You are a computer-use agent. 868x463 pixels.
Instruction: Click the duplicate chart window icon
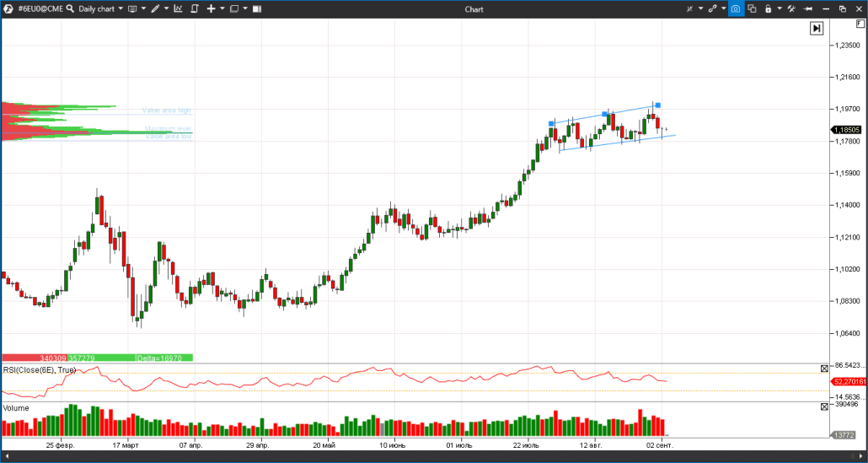(x=752, y=9)
